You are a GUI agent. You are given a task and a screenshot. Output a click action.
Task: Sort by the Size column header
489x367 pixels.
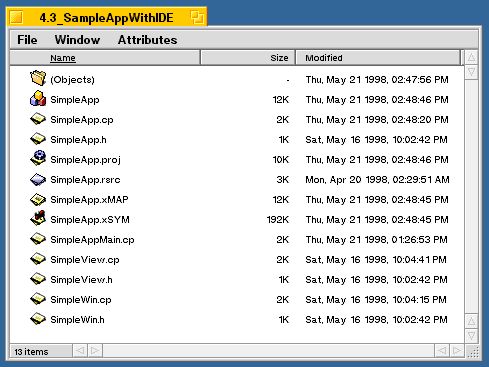(x=248, y=58)
